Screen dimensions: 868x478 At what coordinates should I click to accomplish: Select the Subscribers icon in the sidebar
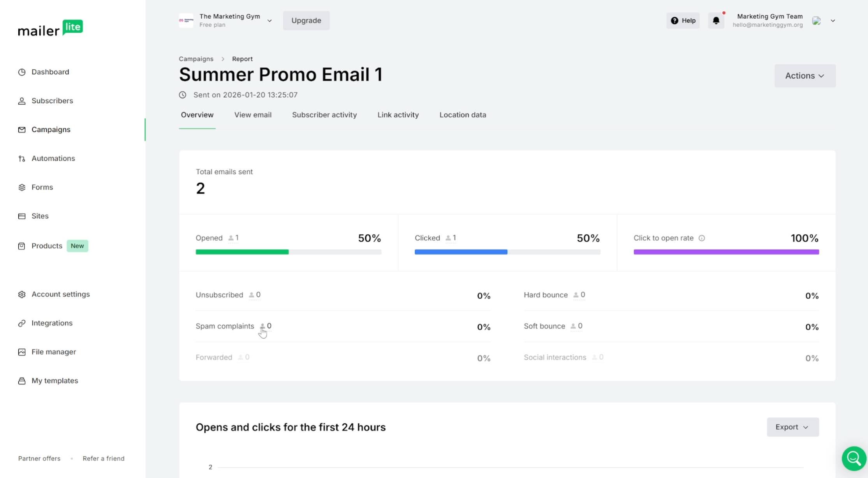click(x=21, y=100)
